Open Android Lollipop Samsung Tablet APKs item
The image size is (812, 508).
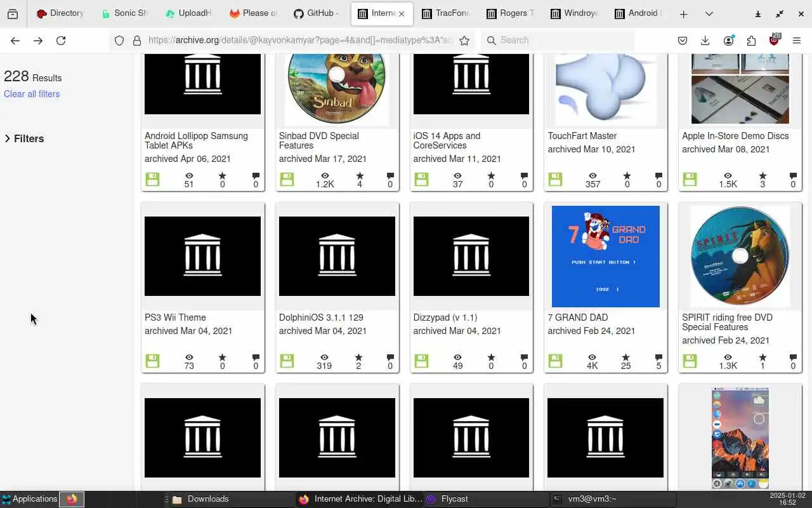click(196, 140)
